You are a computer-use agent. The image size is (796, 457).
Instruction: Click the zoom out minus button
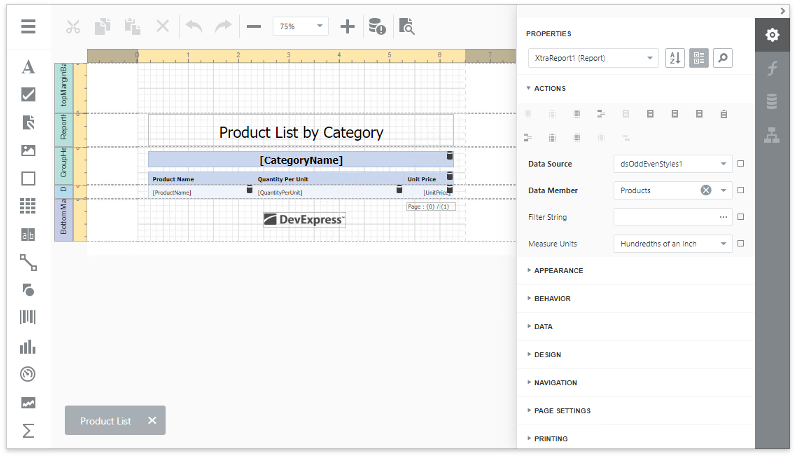[x=254, y=27]
